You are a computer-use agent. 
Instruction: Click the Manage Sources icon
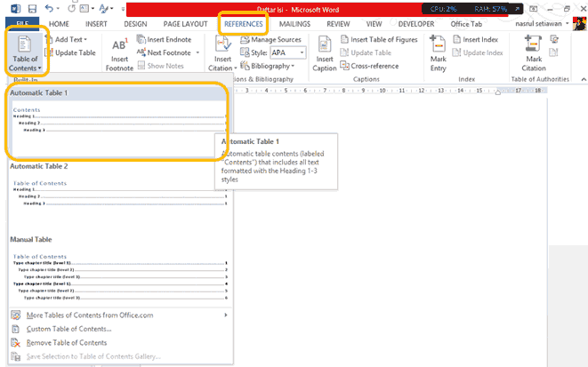point(245,39)
